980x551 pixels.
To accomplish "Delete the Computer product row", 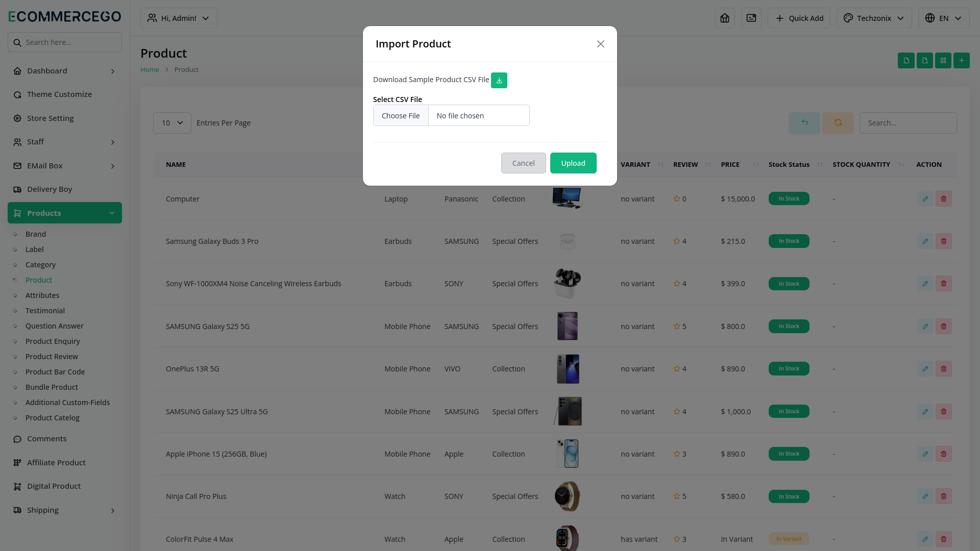I will 943,199.
